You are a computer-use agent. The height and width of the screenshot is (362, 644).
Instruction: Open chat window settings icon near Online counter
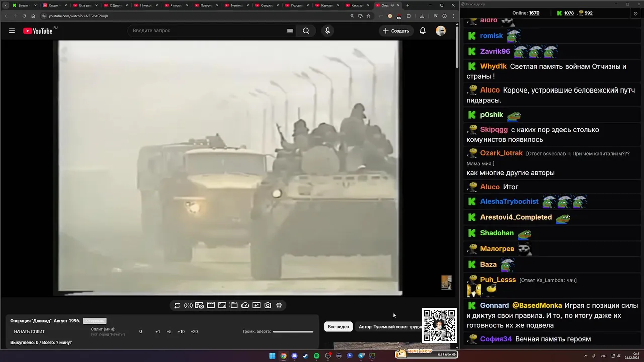635,13
